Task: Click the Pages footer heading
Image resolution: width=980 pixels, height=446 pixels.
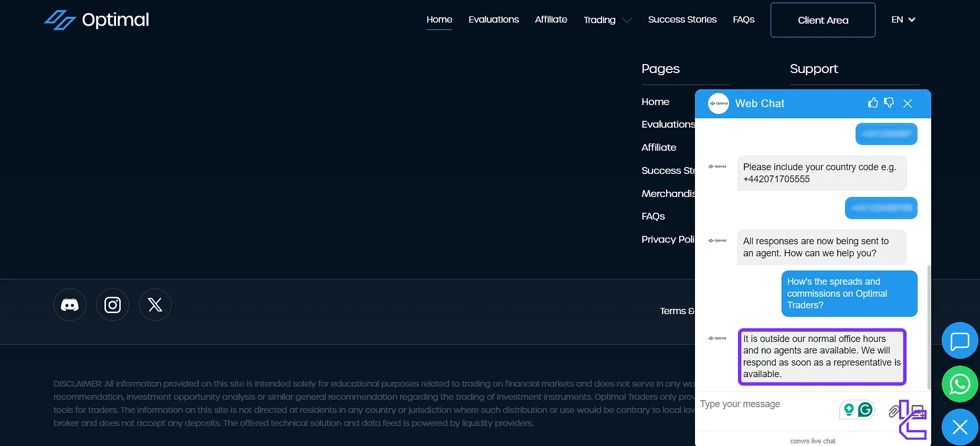Action: click(660, 69)
